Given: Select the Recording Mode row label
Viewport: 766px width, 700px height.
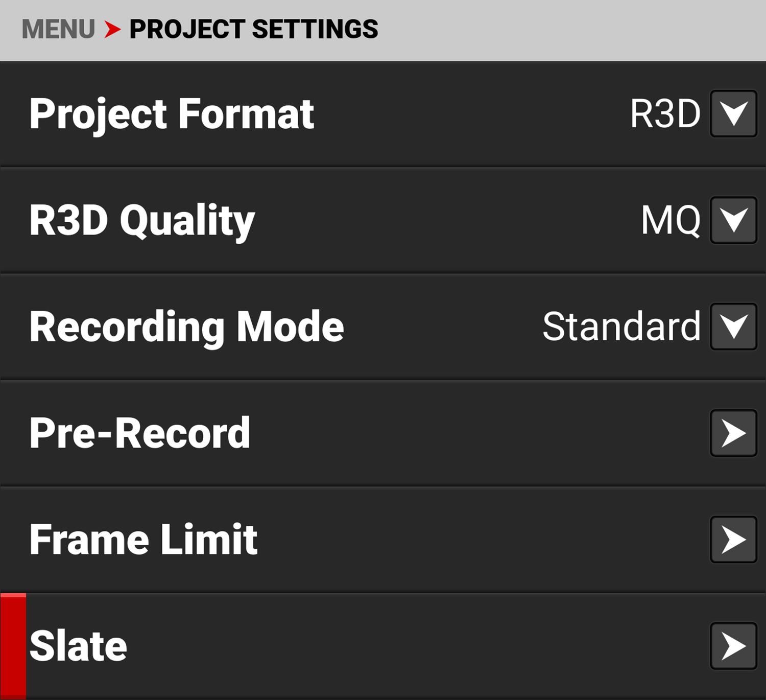Looking at the screenshot, I should pos(186,326).
